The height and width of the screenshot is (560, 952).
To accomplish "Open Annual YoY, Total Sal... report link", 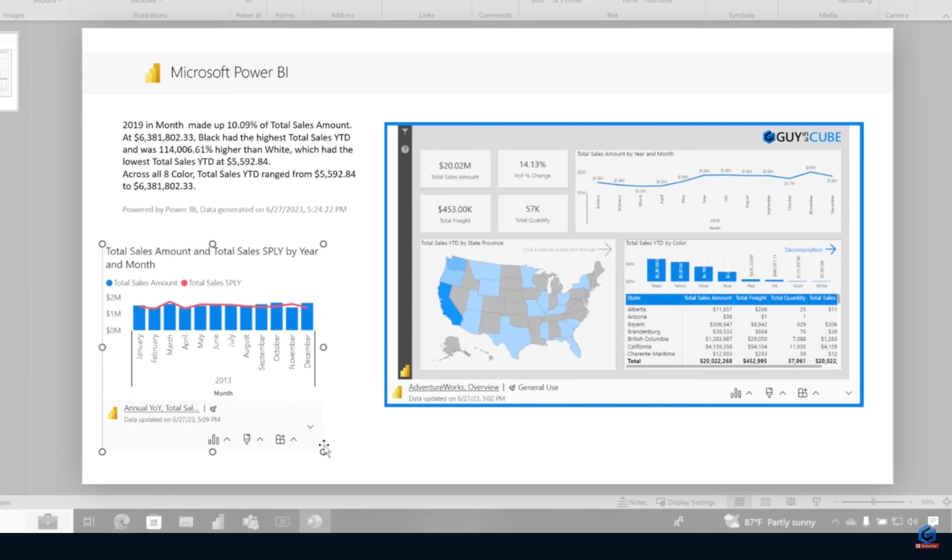I will (161, 408).
